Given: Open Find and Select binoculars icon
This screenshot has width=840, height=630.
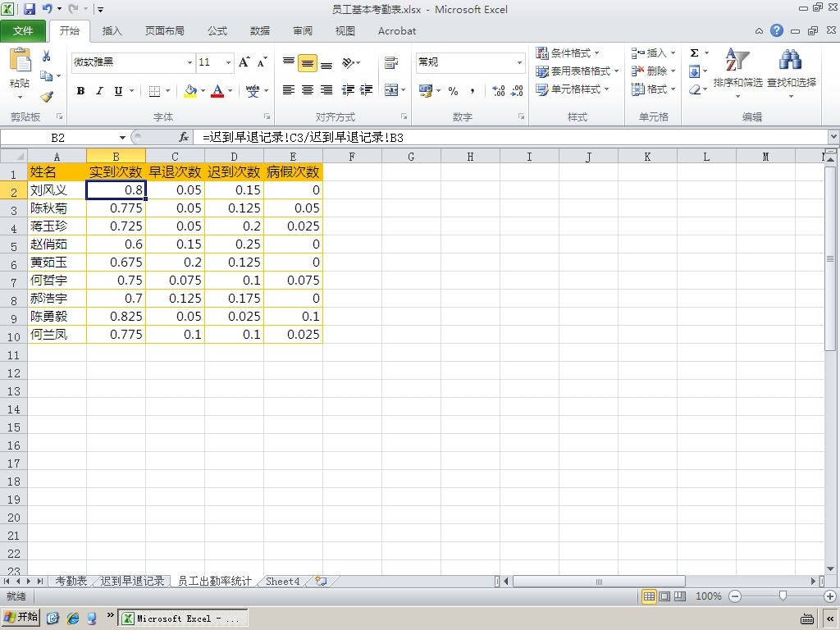Looking at the screenshot, I should [792, 60].
